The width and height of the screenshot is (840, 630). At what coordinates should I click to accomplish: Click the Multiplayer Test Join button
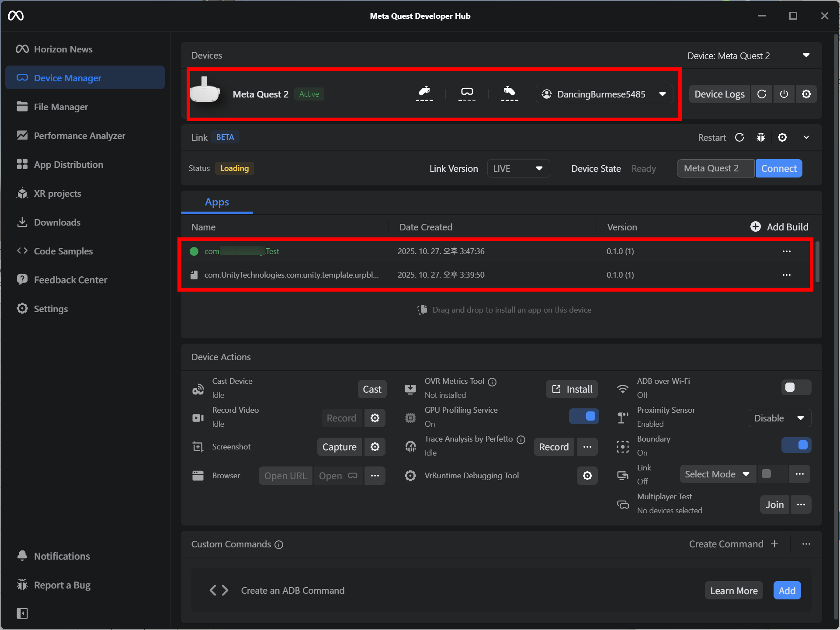pyautogui.click(x=774, y=505)
